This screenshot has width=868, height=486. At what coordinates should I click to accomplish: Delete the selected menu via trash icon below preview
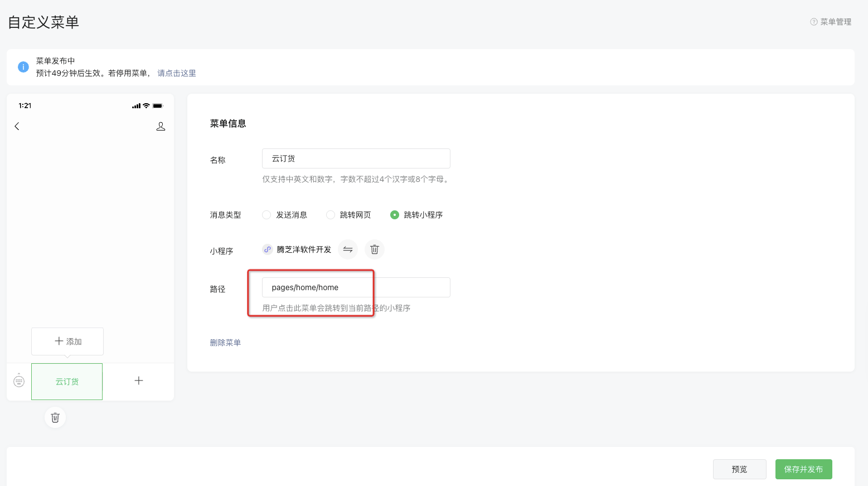click(55, 417)
